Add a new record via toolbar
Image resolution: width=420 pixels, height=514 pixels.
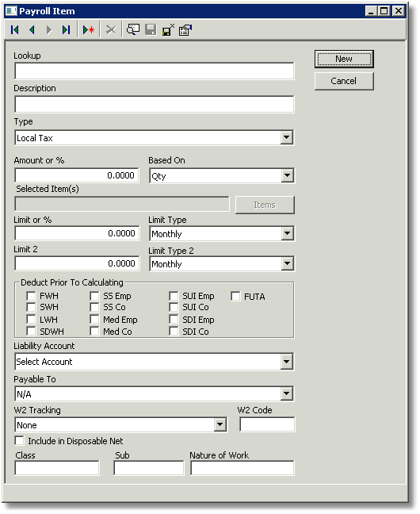[89, 30]
